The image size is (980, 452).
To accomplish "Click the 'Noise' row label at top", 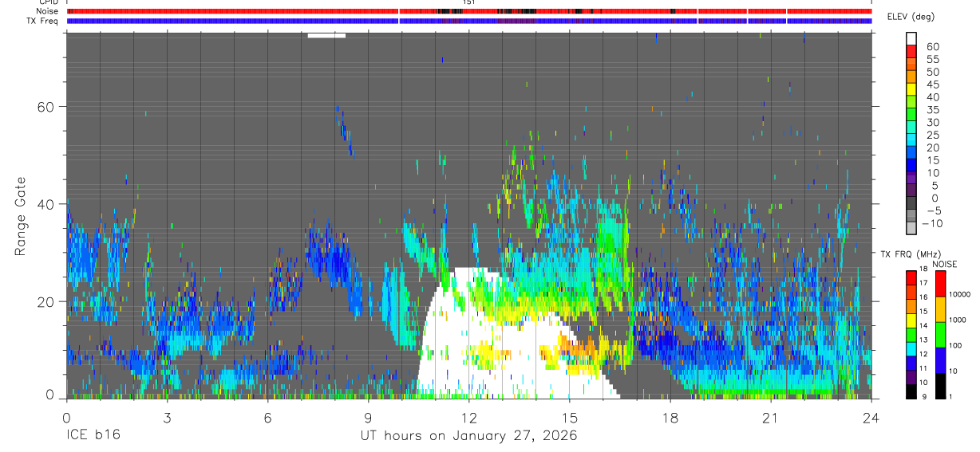I will [49, 11].
